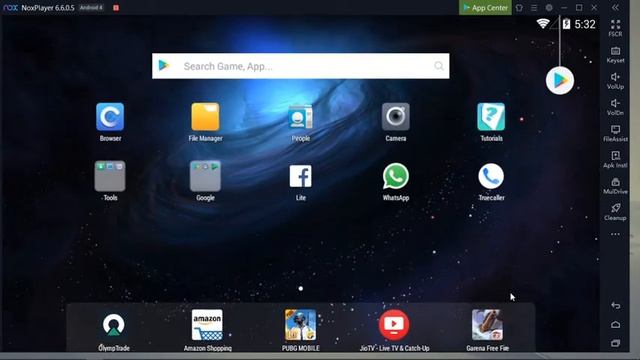Viewport: 640px width, 360px height.
Task: Launch WhatsApp
Action: (396, 176)
